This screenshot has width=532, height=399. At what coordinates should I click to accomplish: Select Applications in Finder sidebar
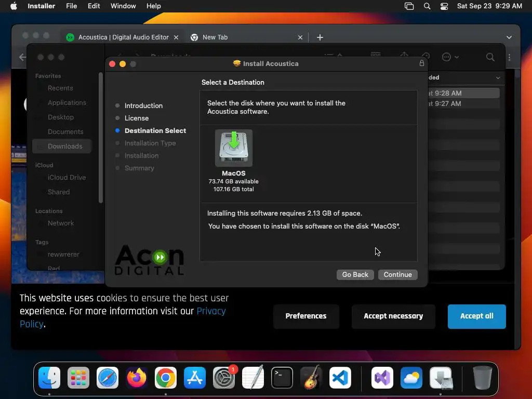click(x=67, y=102)
